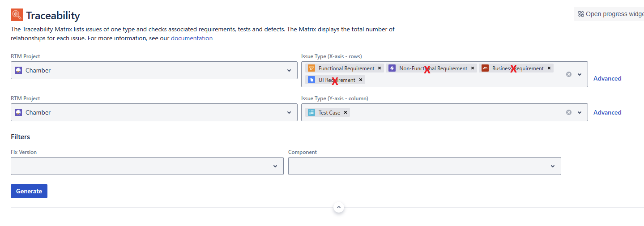Clear all X-axis issue types
The height and width of the screenshot is (226, 644).
click(x=569, y=74)
